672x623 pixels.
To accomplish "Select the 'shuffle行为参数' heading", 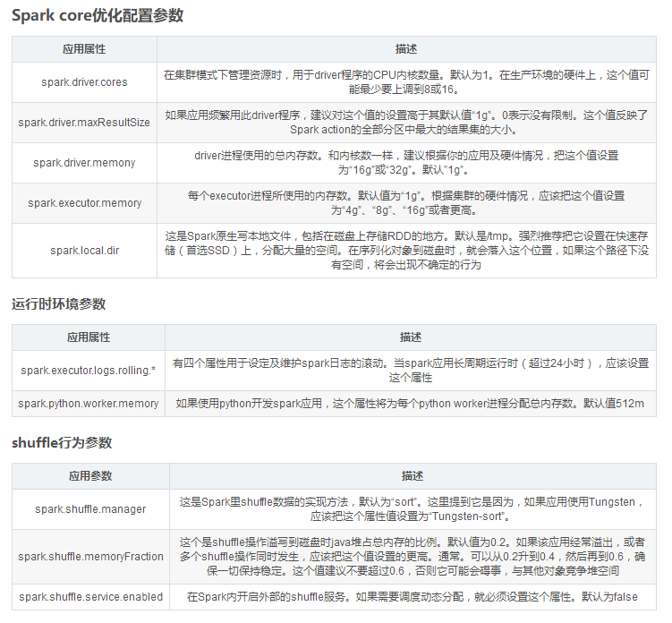I will coord(62,442).
